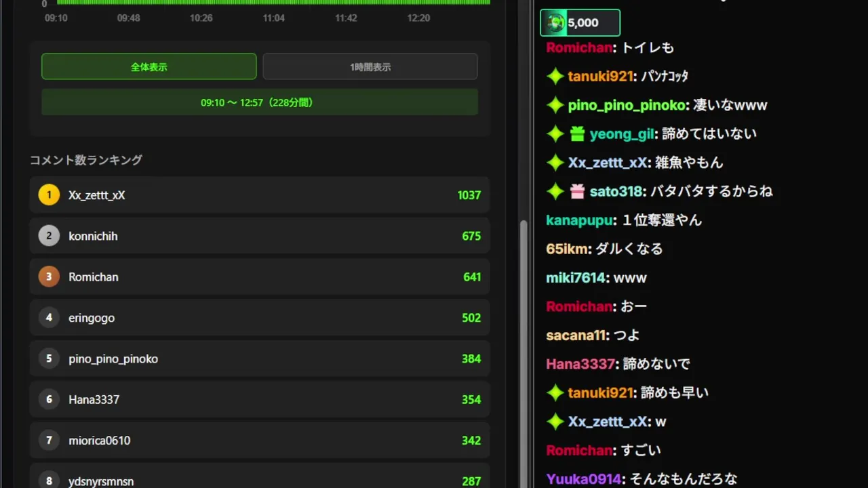Image resolution: width=868 pixels, height=488 pixels.
Task: Open Romichan's name on トイレも message
Action: pos(580,47)
